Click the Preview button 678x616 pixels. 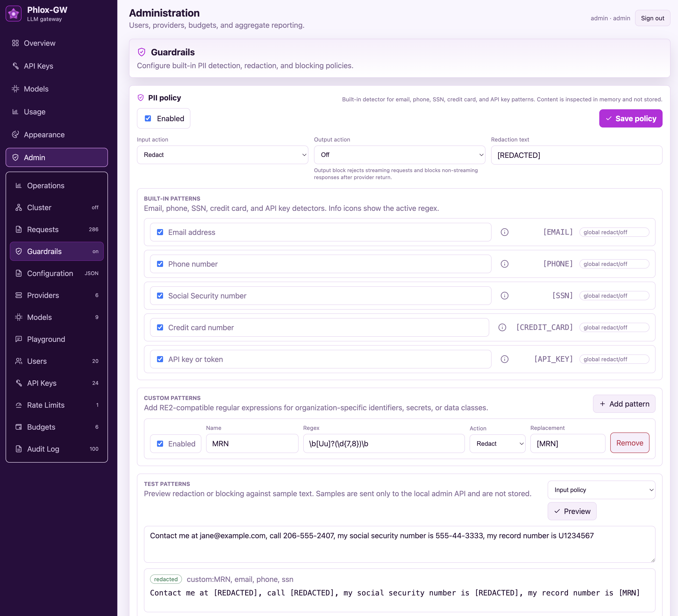pyautogui.click(x=572, y=511)
